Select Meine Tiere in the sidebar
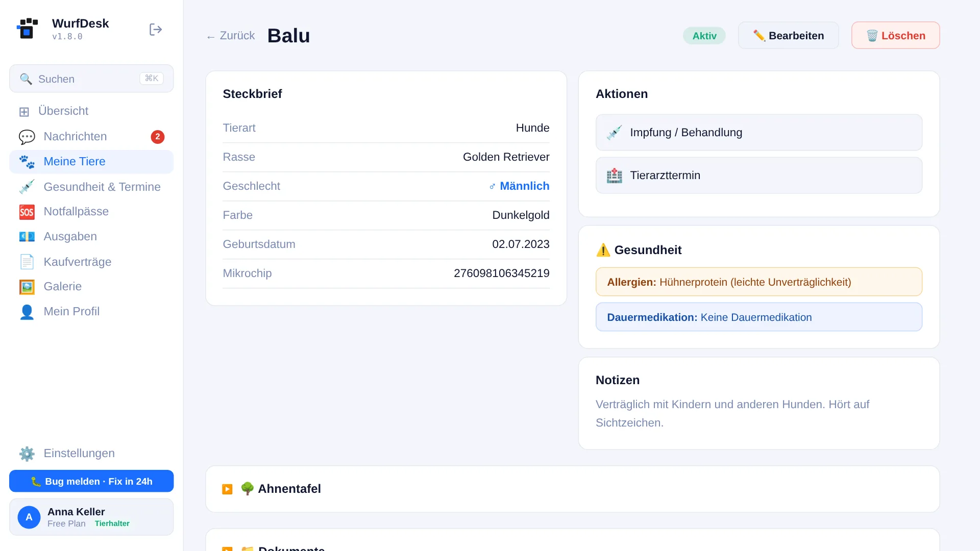The height and width of the screenshot is (551, 980). (x=91, y=162)
